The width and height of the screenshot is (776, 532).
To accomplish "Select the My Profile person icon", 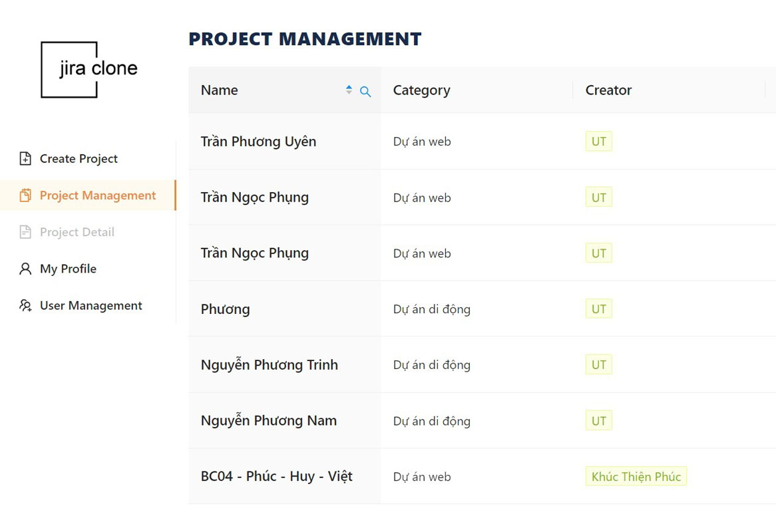I will pos(25,268).
